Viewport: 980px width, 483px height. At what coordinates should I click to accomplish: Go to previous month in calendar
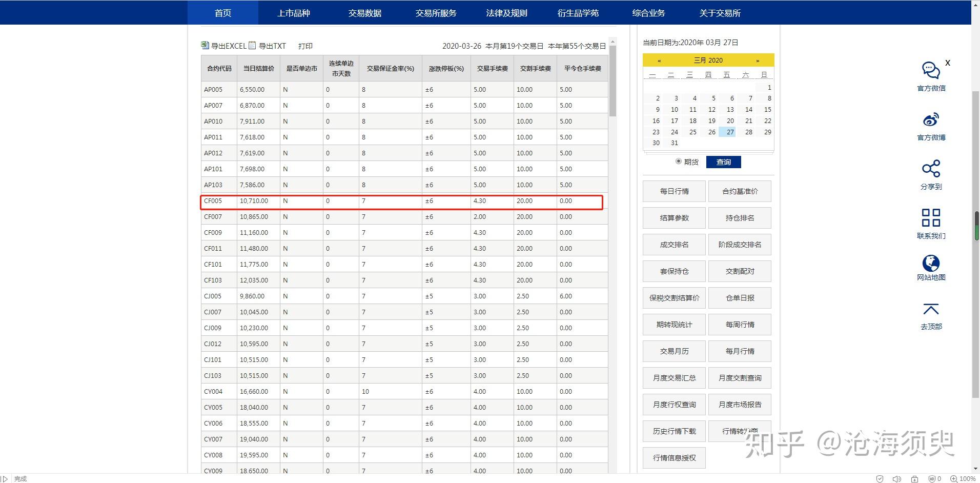(x=659, y=61)
